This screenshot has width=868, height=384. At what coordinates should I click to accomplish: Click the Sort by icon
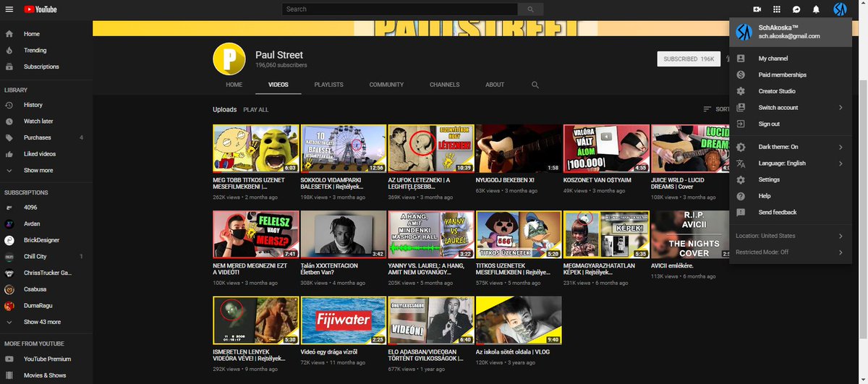707,109
